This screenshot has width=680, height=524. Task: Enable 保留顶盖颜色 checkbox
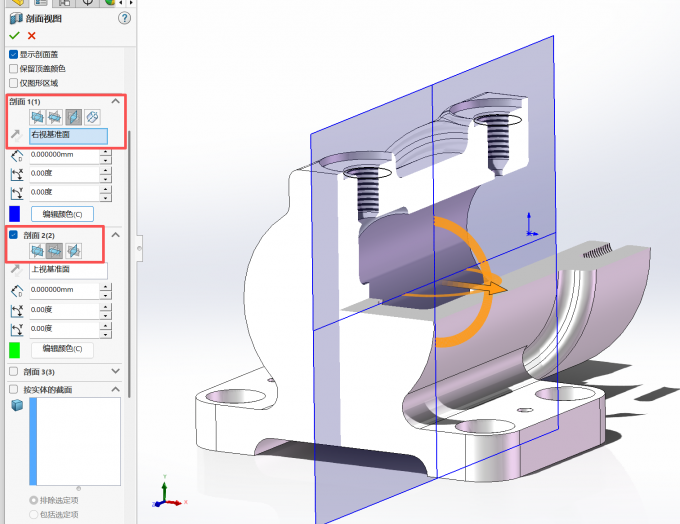click(13, 69)
